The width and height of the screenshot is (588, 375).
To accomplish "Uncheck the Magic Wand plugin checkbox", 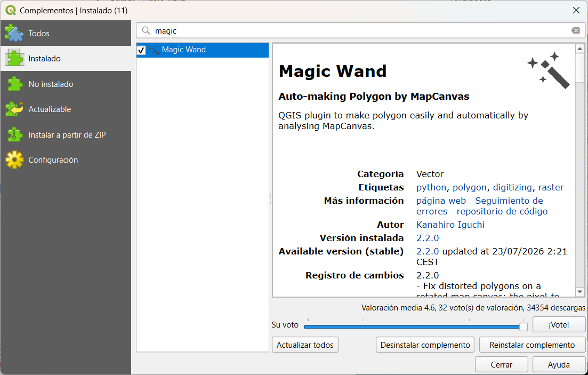I will point(141,50).
